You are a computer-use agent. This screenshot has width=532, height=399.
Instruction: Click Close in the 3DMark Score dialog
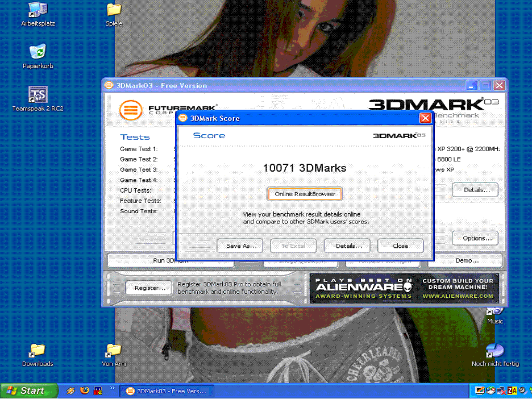401,246
